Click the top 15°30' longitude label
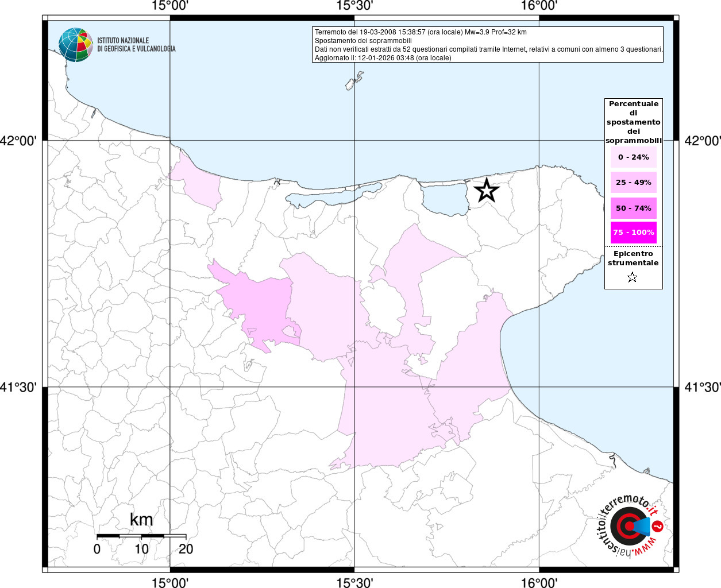 click(x=354, y=6)
